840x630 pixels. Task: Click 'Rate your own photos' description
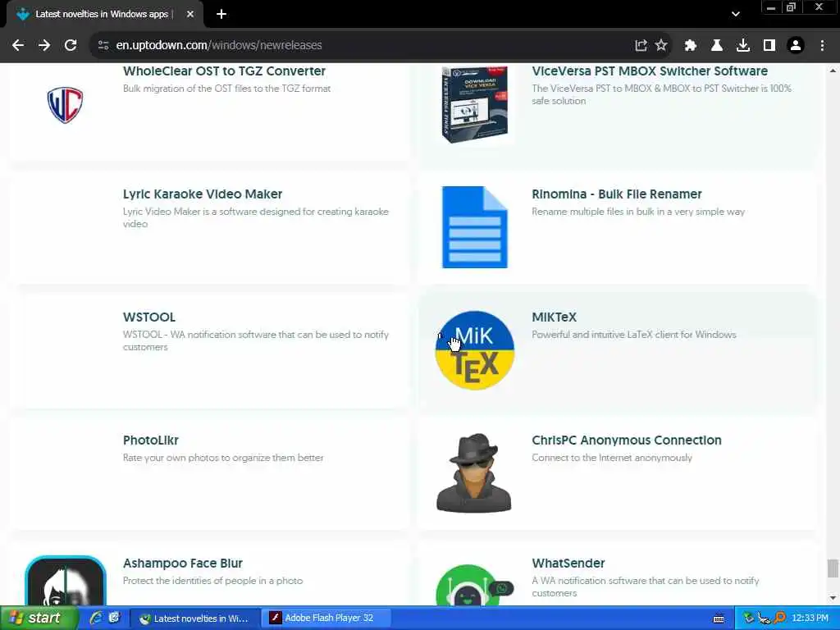223,458
